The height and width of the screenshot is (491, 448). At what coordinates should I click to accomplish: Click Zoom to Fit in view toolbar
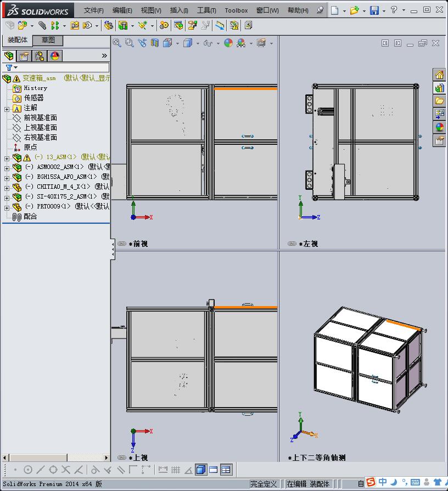(117, 43)
